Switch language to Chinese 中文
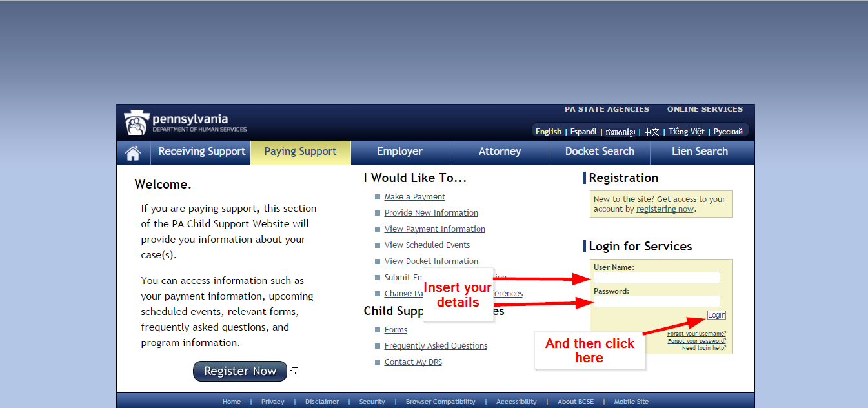This screenshot has width=868, height=408. click(x=652, y=132)
